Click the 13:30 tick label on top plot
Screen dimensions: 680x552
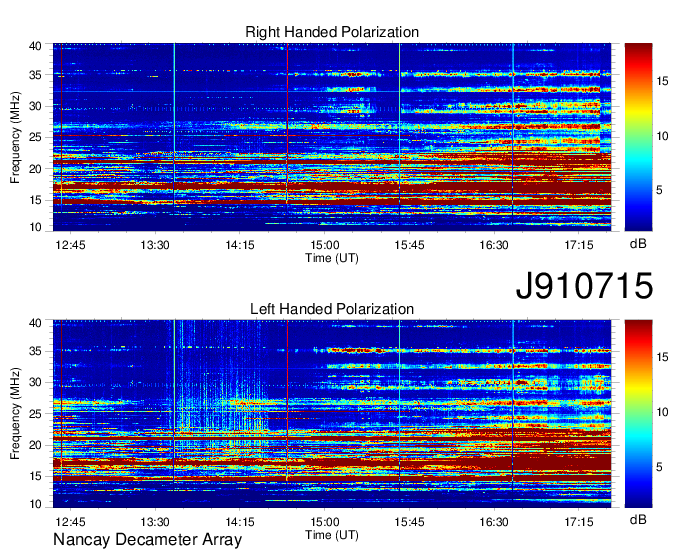pos(155,245)
